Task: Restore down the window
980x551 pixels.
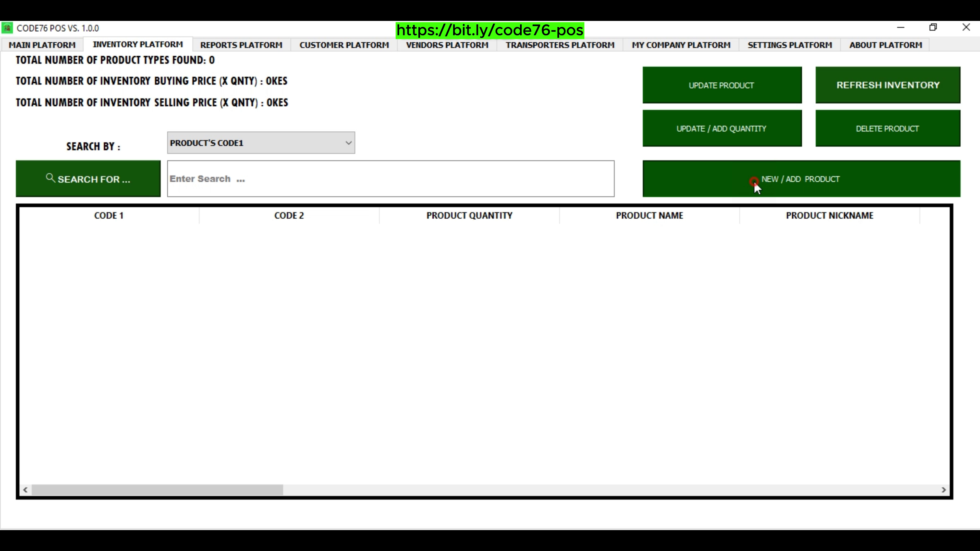Action: tap(933, 27)
